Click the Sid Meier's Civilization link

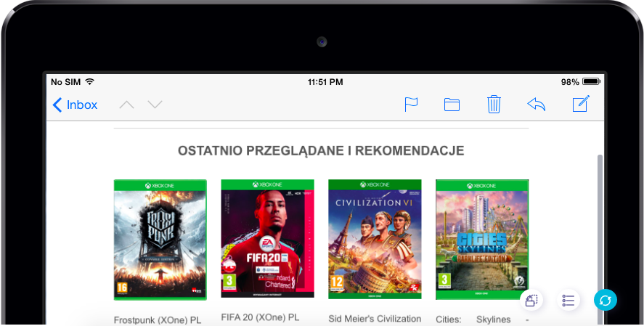point(375,319)
